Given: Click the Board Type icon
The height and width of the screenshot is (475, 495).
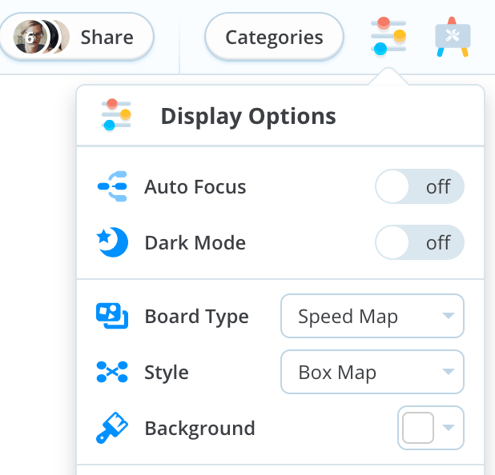Looking at the screenshot, I should (112, 316).
